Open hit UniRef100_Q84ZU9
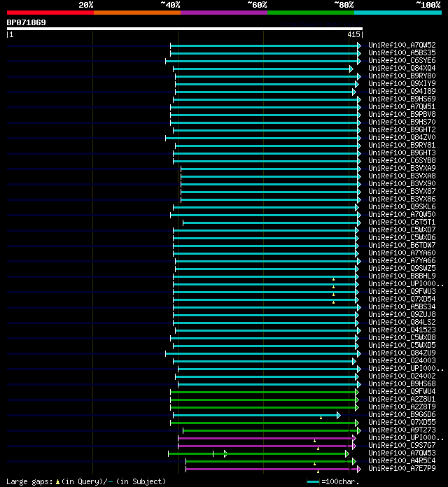The image size is (448, 487). 402,353
